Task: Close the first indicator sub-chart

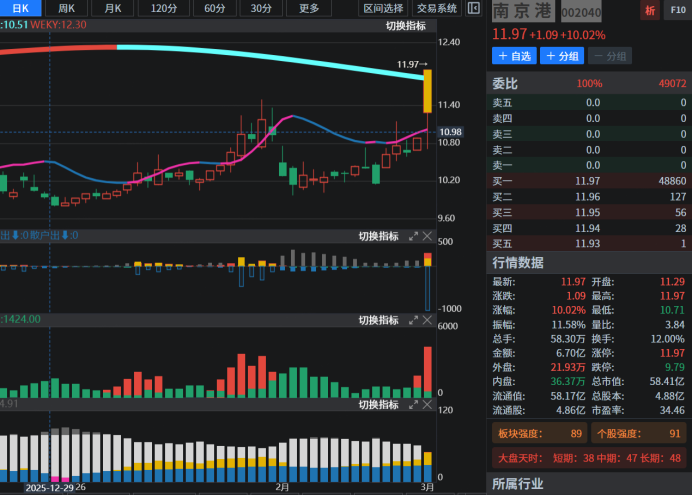Action: 428,236
